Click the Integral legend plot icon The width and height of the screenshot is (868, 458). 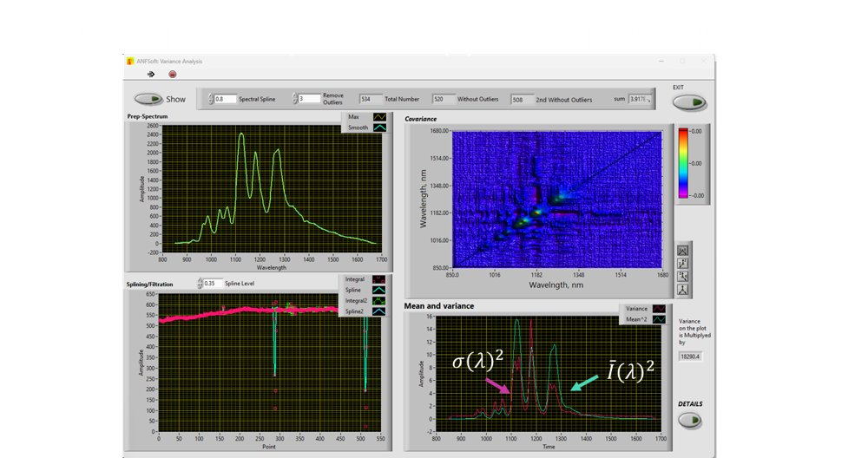tap(378, 279)
